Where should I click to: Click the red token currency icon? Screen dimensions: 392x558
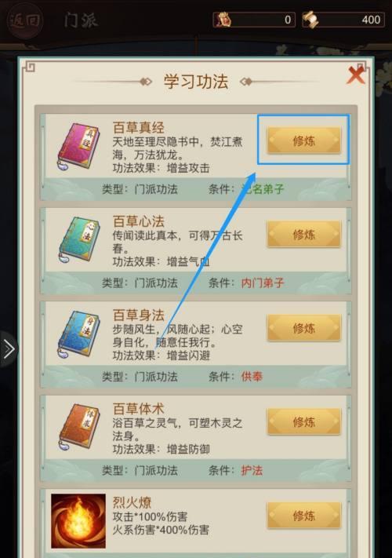click(223, 20)
